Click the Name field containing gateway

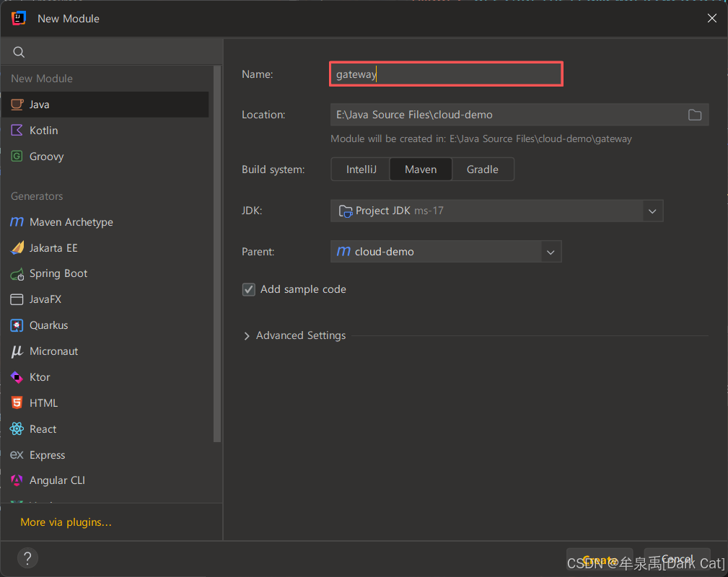[446, 74]
